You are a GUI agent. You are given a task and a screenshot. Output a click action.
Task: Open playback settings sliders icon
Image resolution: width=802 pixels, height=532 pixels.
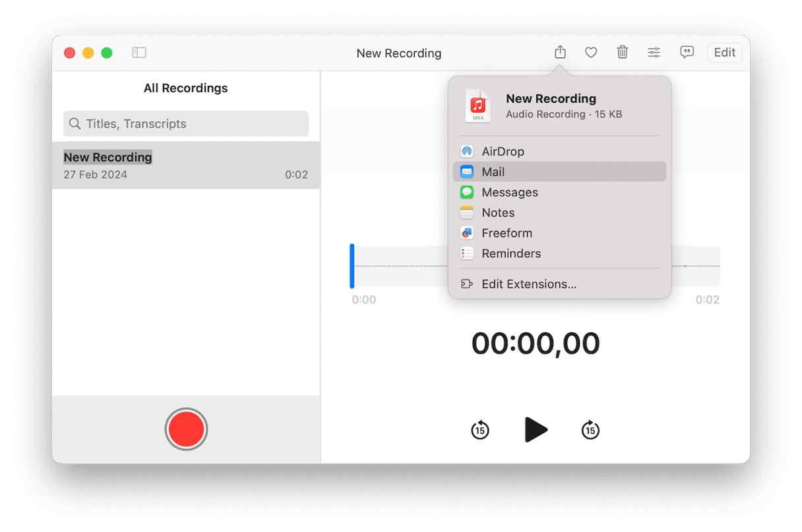pos(654,53)
